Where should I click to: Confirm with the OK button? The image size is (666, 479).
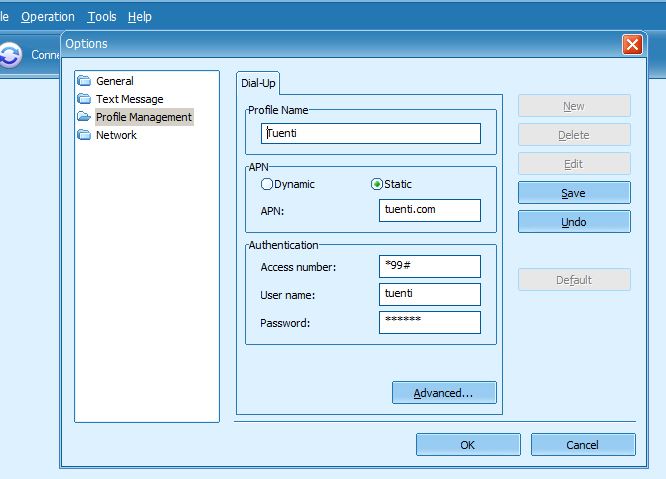point(468,444)
